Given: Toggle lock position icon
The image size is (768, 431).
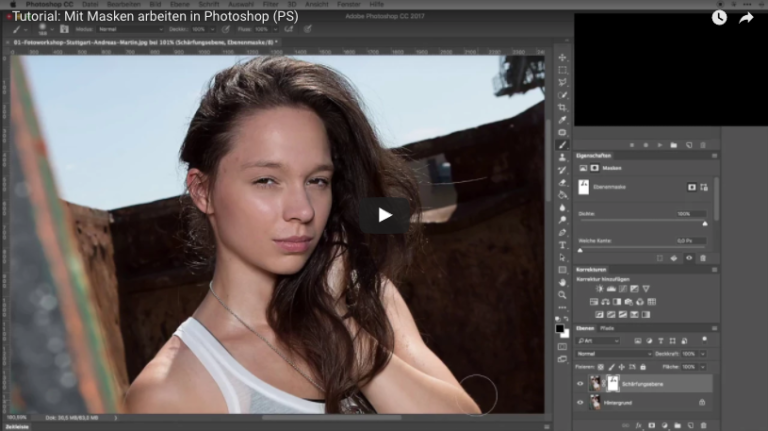Looking at the screenshot, I should pyautogui.click(x=622, y=367).
